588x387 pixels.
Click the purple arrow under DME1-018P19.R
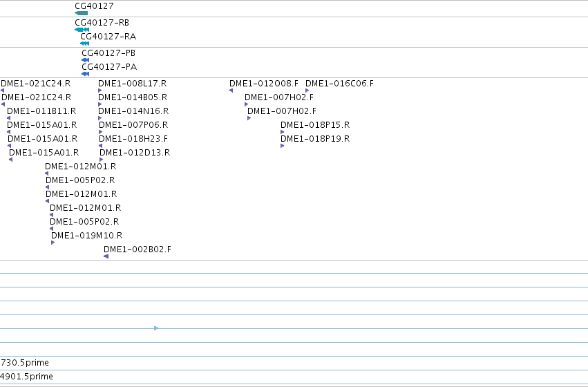click(283, 146)
